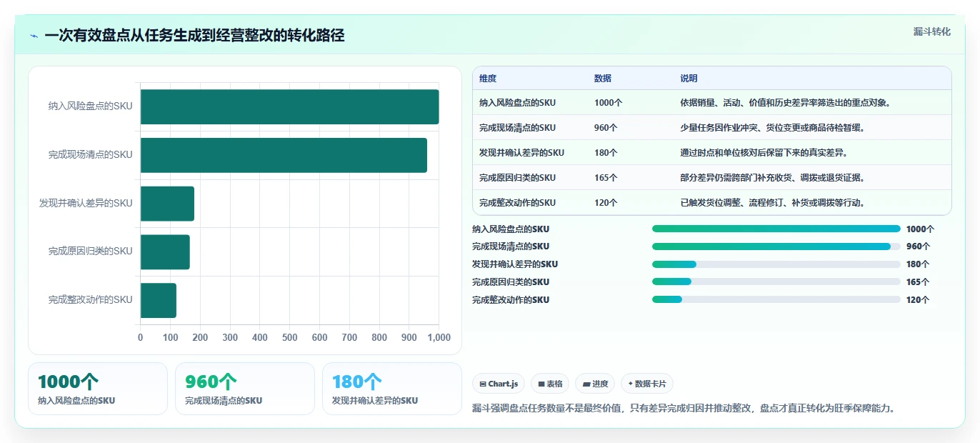Image resolution: width=980 pixels, height=443 pixels.
Task: Click the 1000个 data card
Action: 98,389
